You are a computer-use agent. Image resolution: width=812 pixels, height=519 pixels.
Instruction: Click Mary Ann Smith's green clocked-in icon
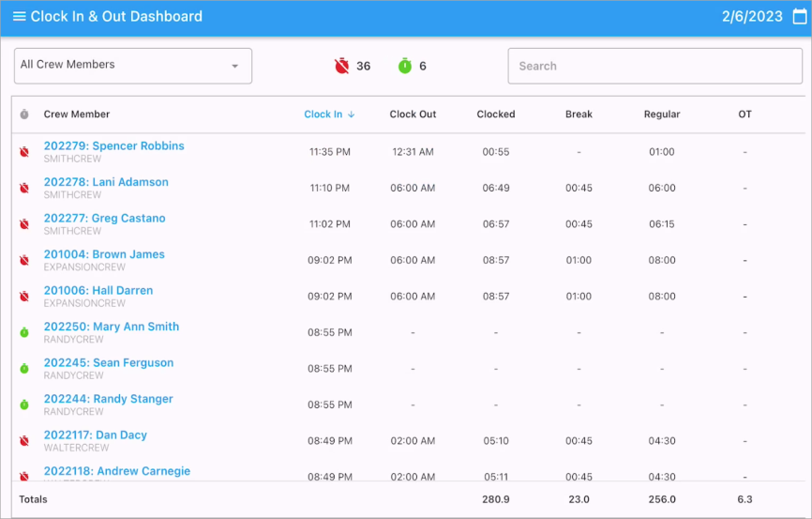(x=24, y=332)
